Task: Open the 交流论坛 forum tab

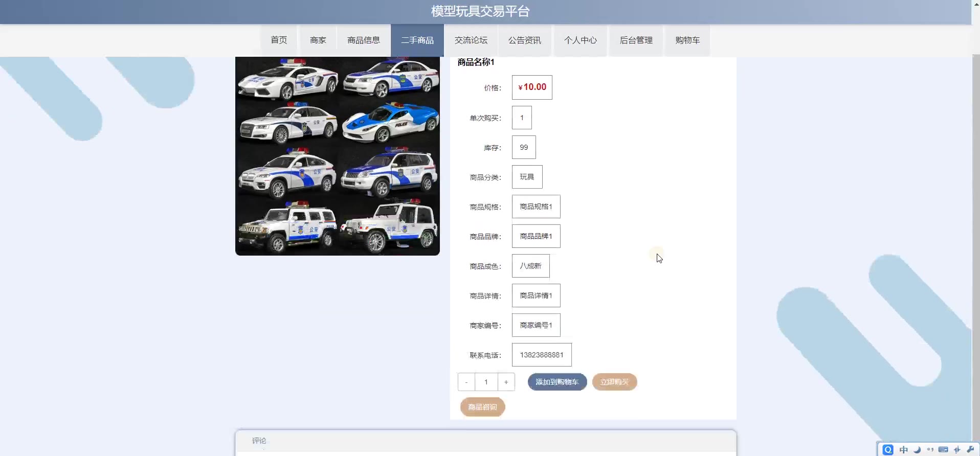Action: (471, 40)
